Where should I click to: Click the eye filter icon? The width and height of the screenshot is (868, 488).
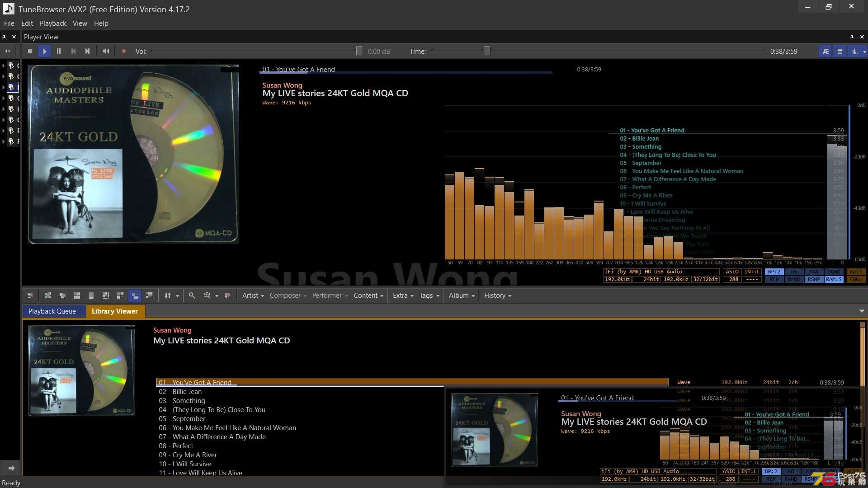click(207, 296)
